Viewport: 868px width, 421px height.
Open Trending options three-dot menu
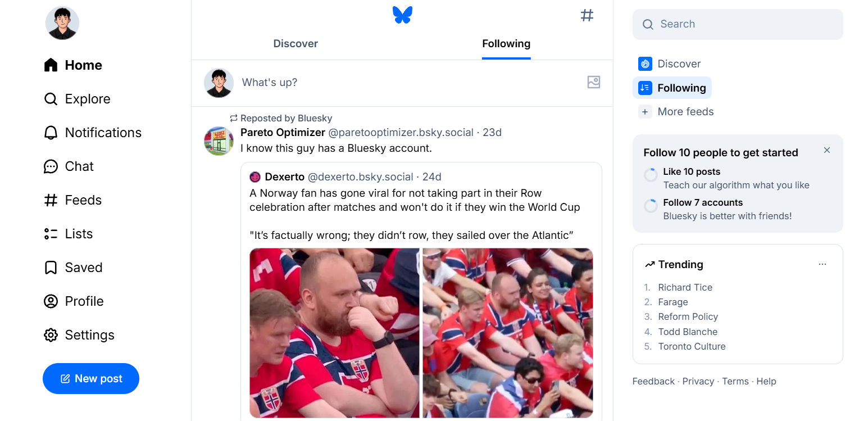(822, 264)
